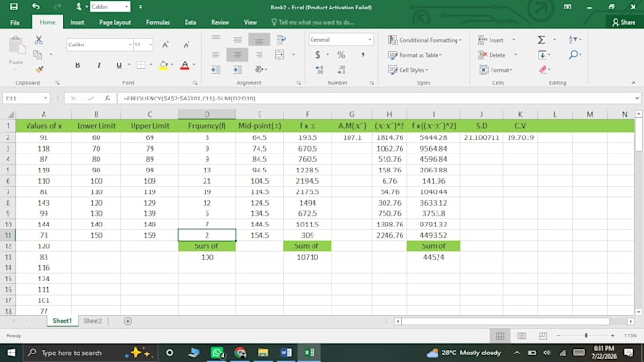Toggle Bold formatting
The image size is (644, 362).
[x=78, y=65]
